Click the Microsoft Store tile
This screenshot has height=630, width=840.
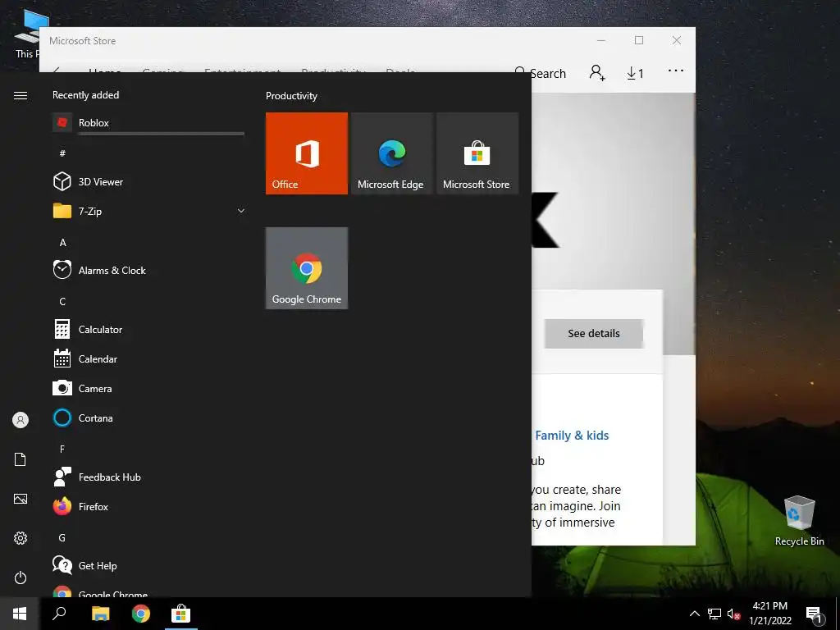[477, 153]
